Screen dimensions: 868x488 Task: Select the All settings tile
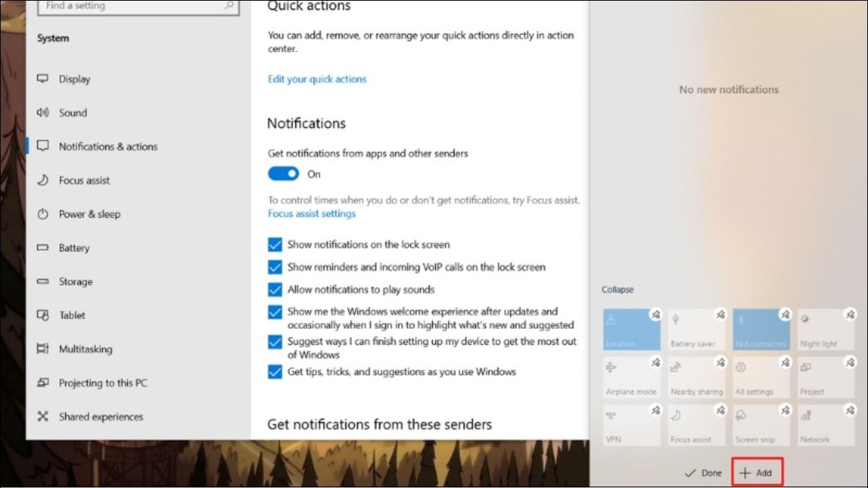pos(762,377)
